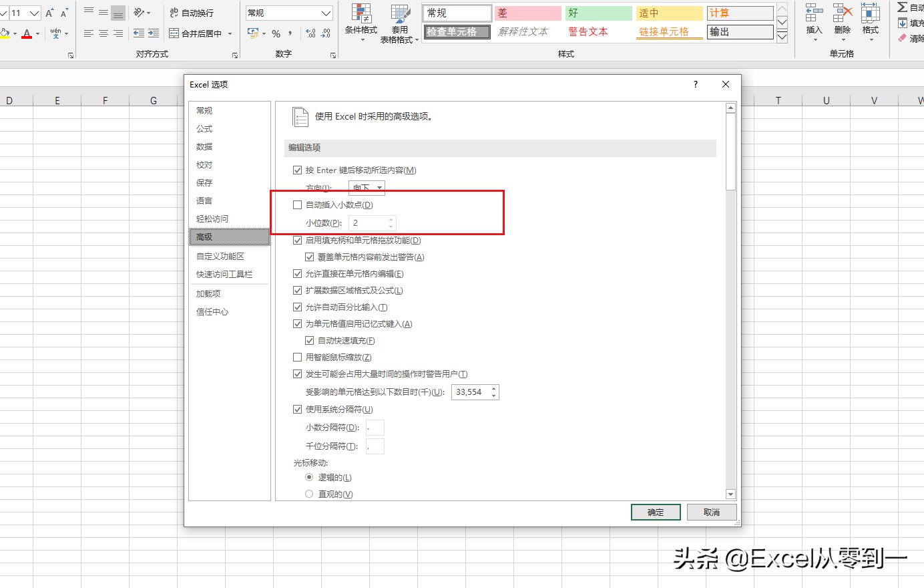Screen dimensions: 924x588
Task: Decrease the cell indent
Action: [139, 33]
